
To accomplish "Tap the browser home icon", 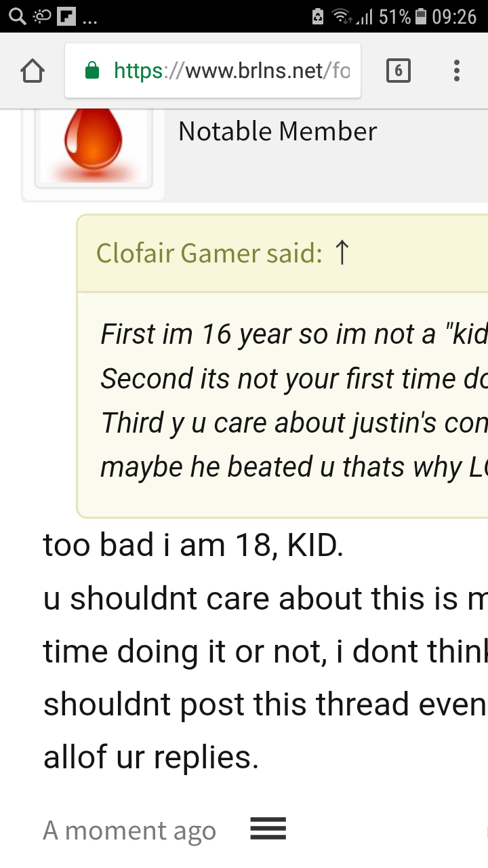I will (33, 71).
